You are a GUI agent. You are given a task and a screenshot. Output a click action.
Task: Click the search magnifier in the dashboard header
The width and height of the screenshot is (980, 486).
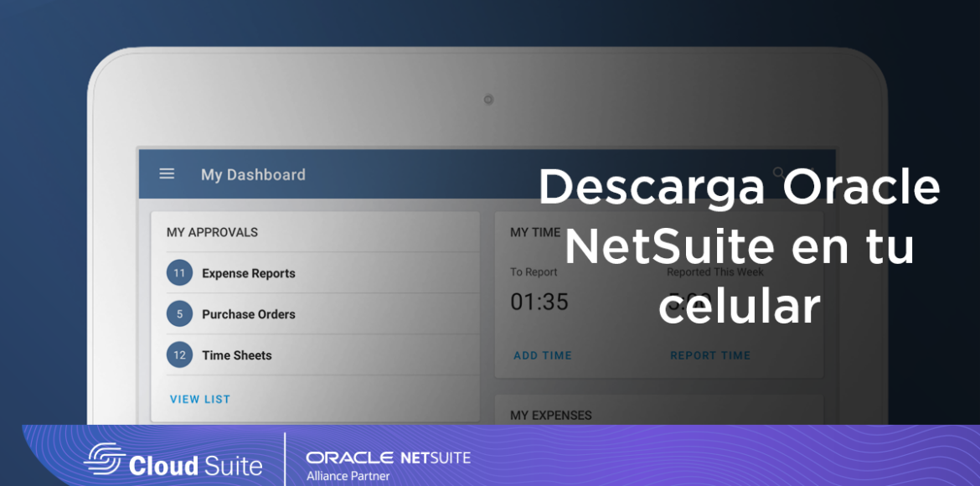779,173
